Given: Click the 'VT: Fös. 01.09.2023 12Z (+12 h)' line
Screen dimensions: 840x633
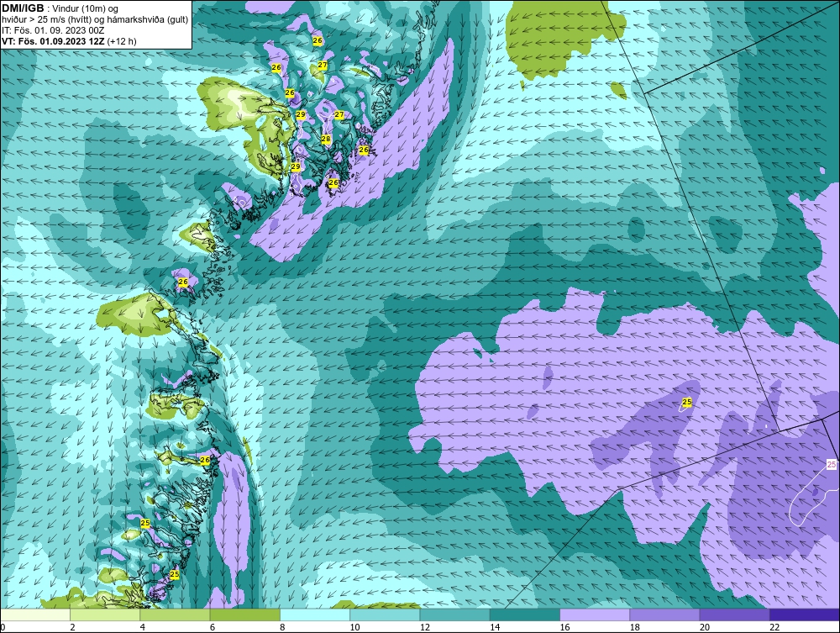Looking at the screenshot, I should click(69, 41).
